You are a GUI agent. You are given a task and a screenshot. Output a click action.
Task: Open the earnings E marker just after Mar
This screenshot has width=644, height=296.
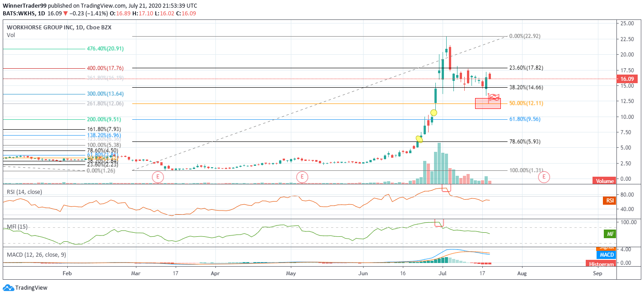pos(158,177)
